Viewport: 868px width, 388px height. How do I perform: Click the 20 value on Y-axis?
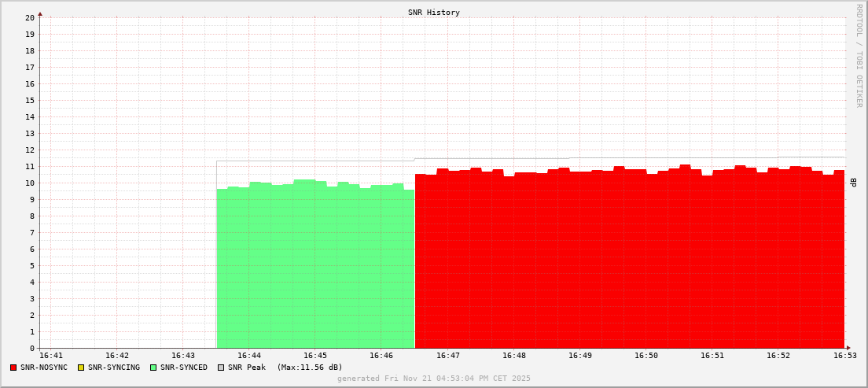pos(30,17)
